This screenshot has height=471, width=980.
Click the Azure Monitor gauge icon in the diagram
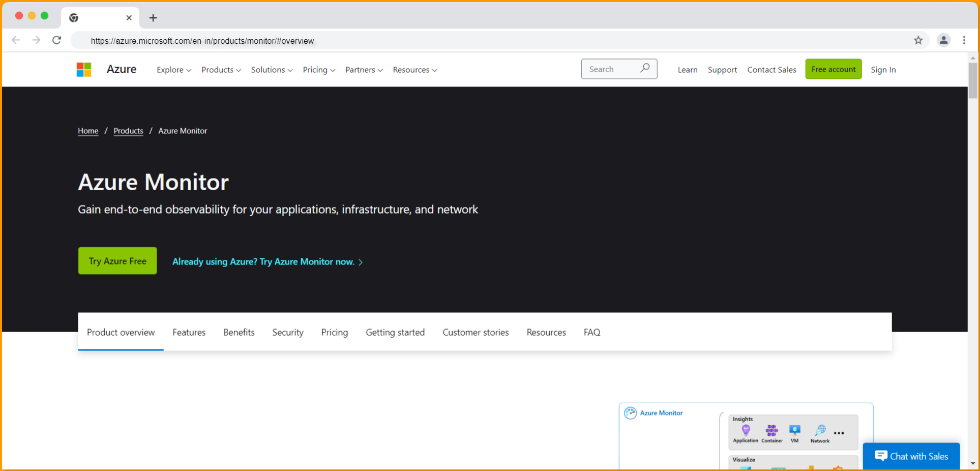click(x=631, y=413)
